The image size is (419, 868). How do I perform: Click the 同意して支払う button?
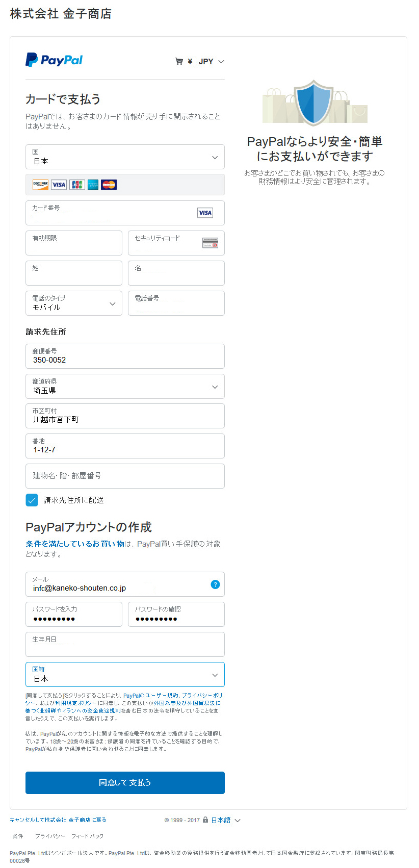click(x=125, y=782)
